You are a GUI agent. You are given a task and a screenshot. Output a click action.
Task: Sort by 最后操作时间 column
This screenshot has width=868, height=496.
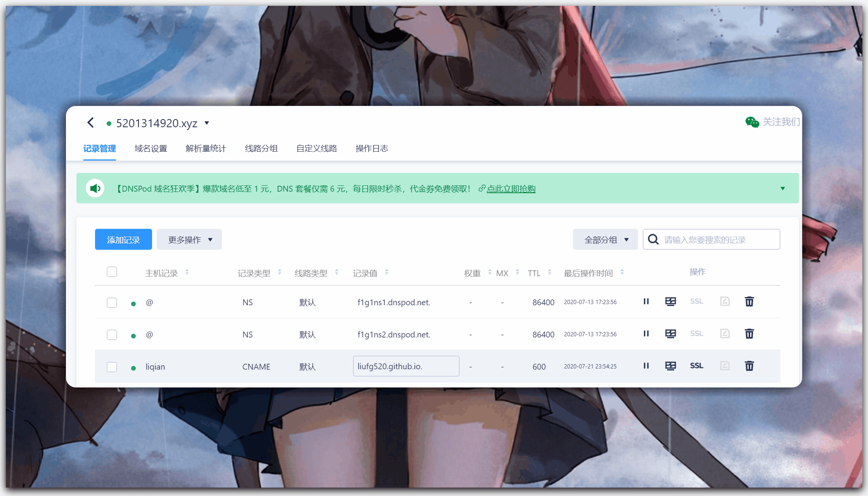tap(622, 272)
